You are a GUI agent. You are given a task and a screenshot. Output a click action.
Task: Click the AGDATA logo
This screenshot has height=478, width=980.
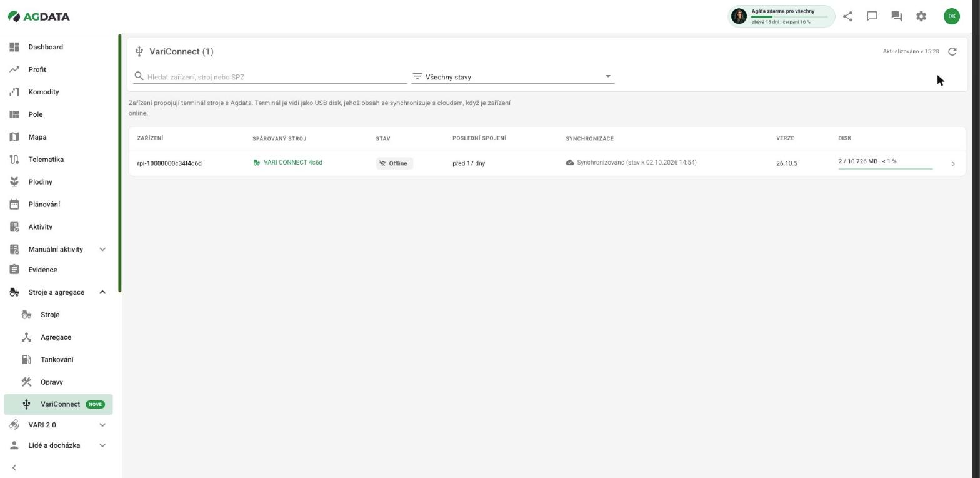pos(39,16)
